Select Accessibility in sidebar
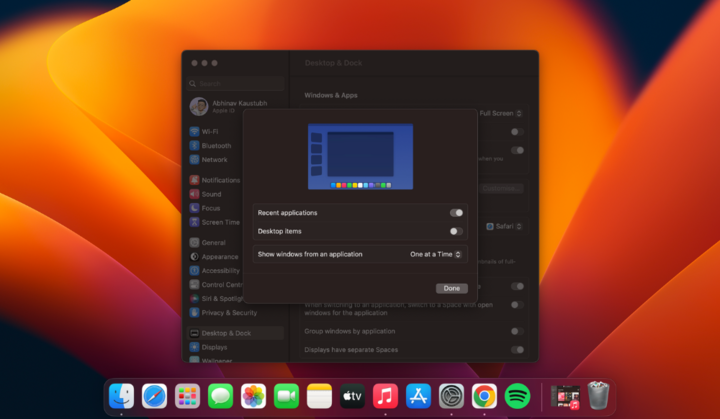 (x=215, y=271)
